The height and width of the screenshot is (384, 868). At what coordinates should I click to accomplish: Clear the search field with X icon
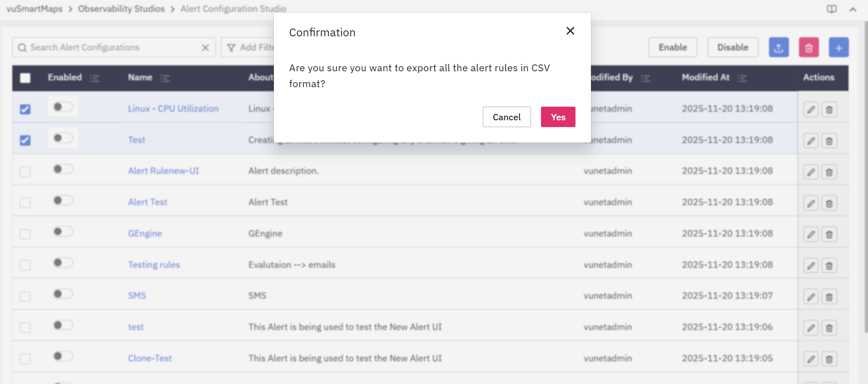pos(205,48)
